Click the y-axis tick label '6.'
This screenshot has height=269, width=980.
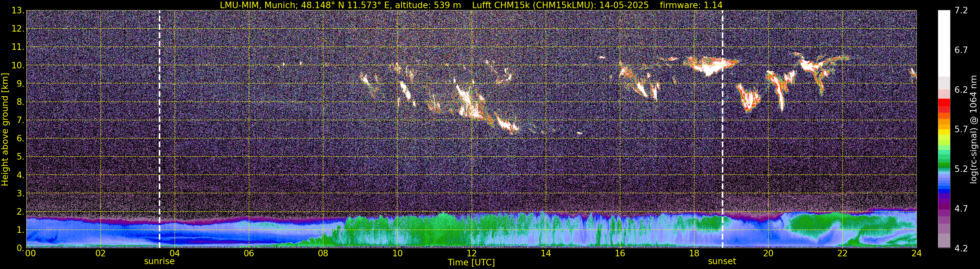20,139
